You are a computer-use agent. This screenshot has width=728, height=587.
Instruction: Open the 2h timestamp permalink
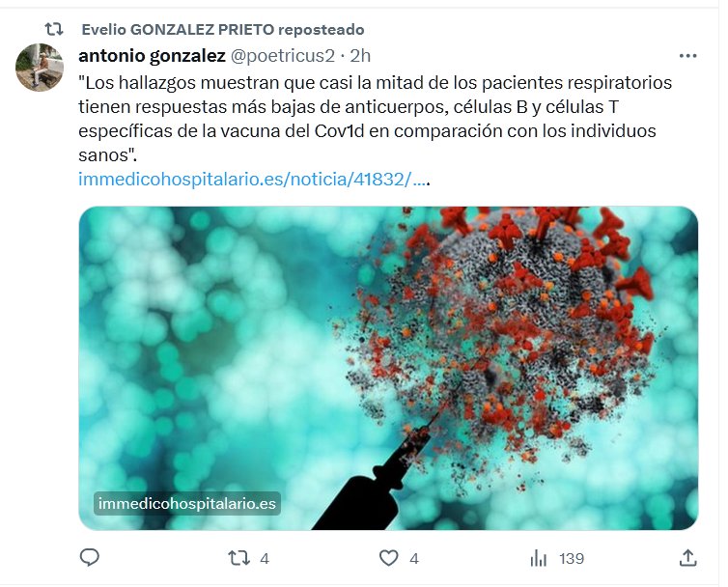tap(360, 56)
